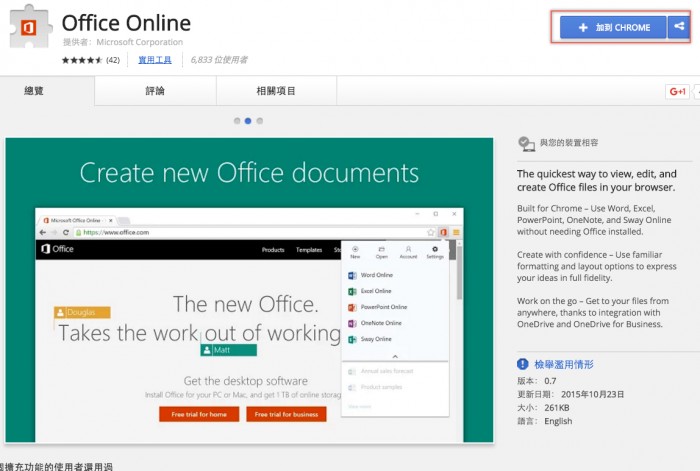Click the star rating for Office Online
The height and width of the screenshot is (471, 700).
coord(82,60)
